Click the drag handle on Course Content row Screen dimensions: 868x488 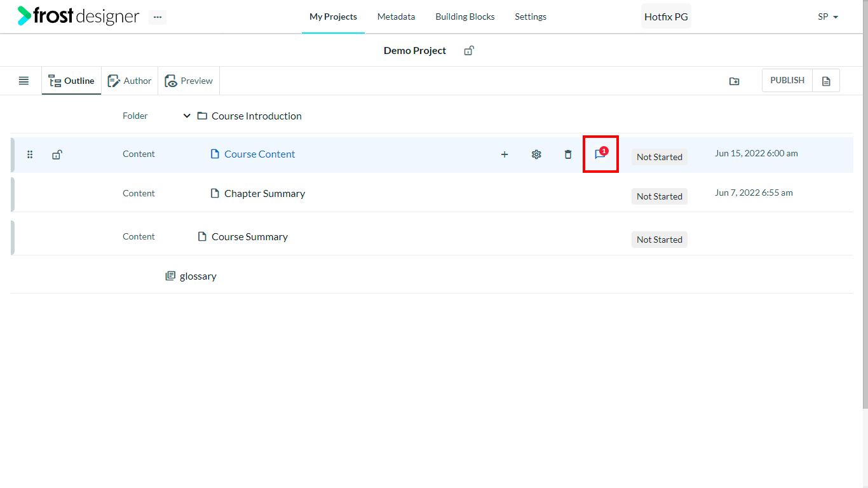(x=30, y=154)
